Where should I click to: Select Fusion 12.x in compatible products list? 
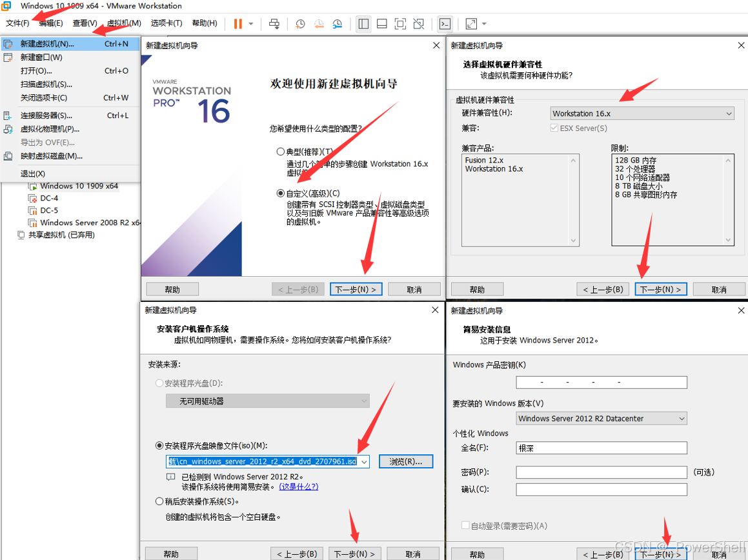point(484,160)
